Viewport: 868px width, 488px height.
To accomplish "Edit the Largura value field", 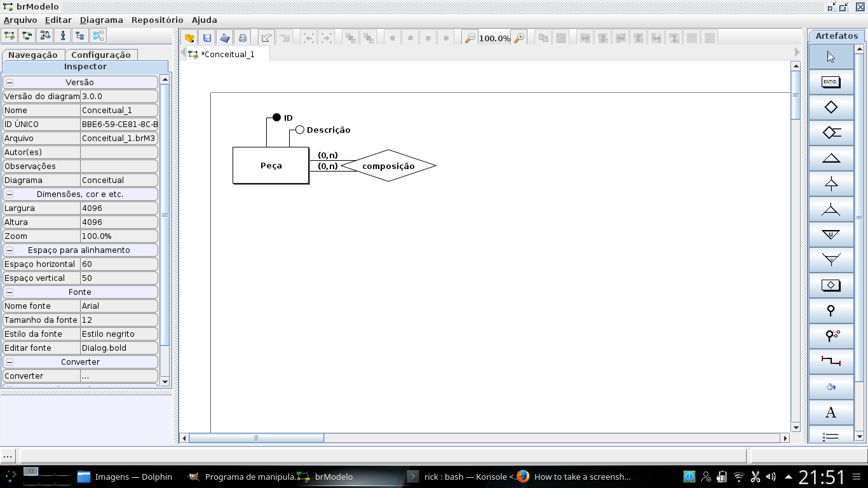I will 118,208.
